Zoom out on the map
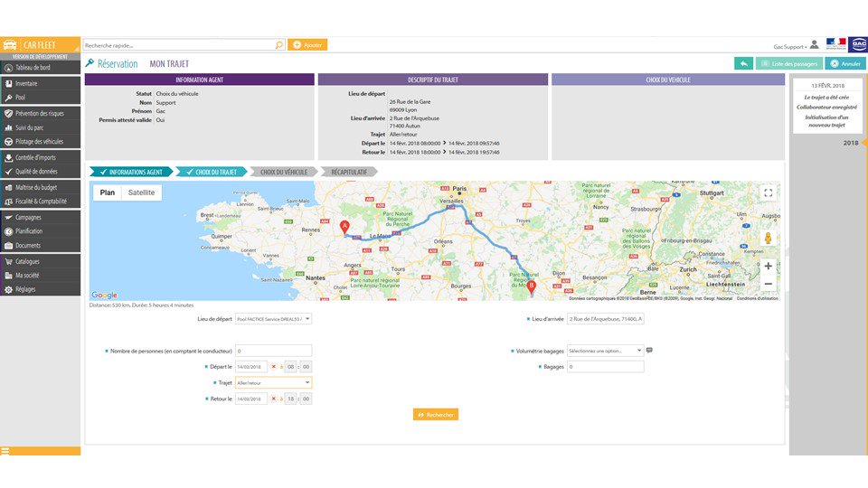868x488 pixels. pyautogui.click(x=768, y=284)
